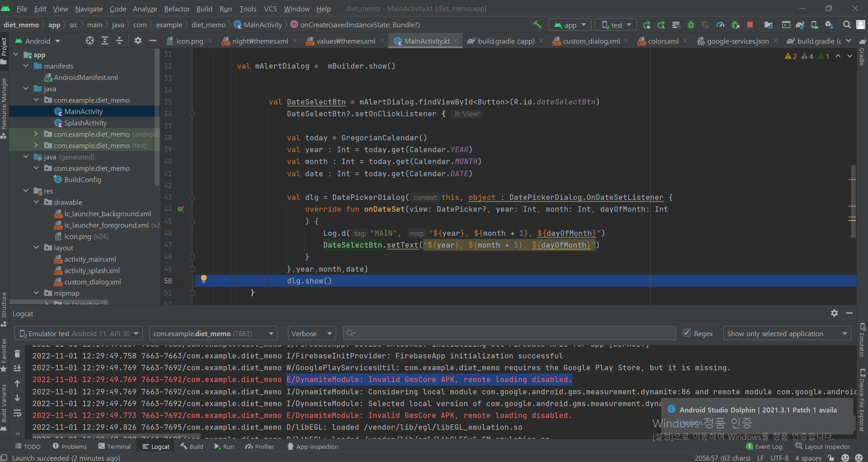Select SplashActivity in project tree
Viewport: 868px width, 462px height.
tap(85, 123)
